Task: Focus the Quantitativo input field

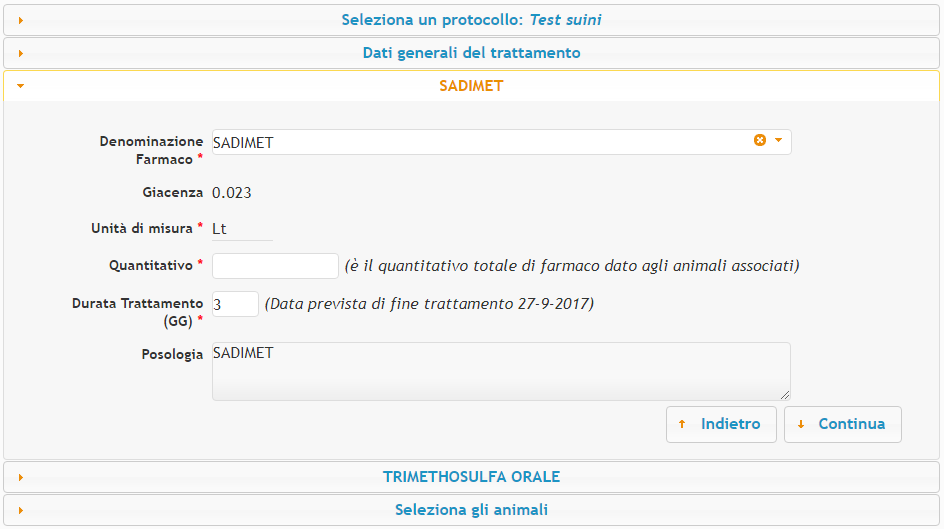Action: point(275,266)
